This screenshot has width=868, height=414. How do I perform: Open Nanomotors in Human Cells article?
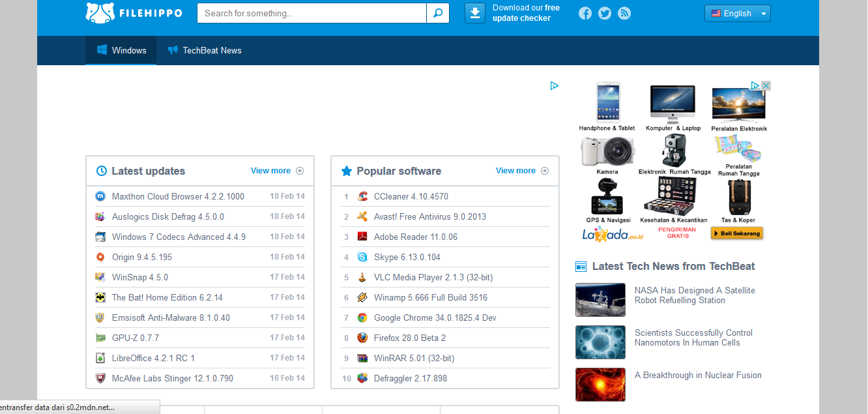pyautogui.click(x=693, y=338)
